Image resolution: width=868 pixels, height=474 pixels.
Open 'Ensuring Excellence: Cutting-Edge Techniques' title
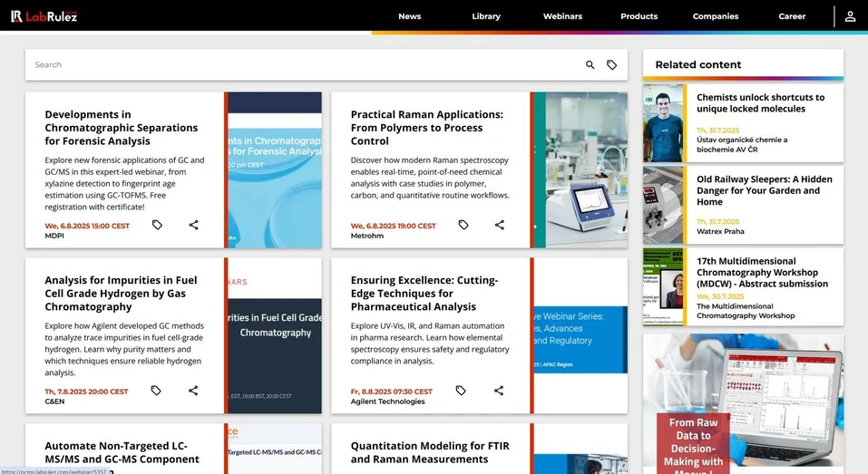[x=424, y=294]
